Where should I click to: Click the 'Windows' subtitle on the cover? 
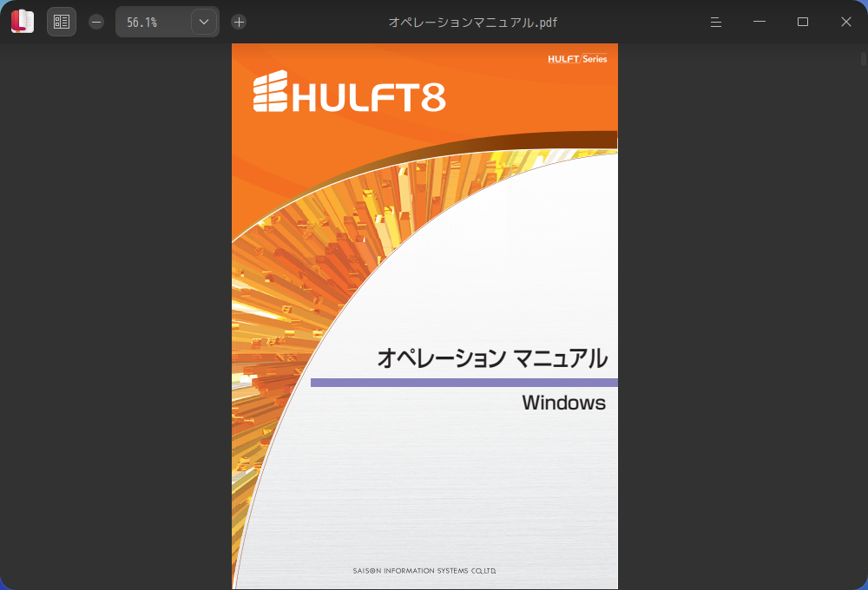coord(563,403)
